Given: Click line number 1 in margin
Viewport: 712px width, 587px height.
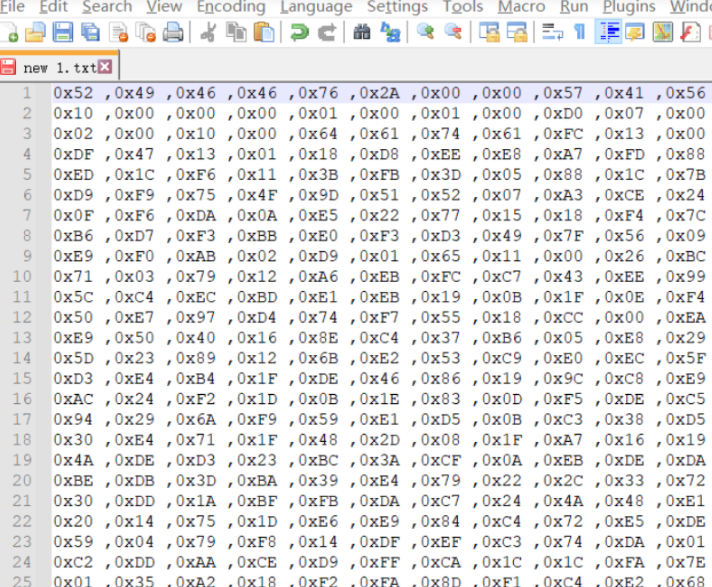Looking at the screenshot, I should pos(27,93).
